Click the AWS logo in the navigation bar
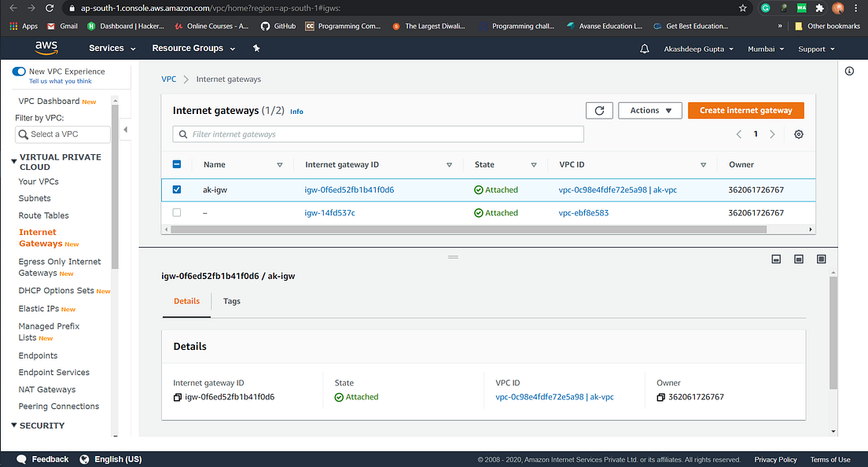The image size is (868, 467). 46,48
